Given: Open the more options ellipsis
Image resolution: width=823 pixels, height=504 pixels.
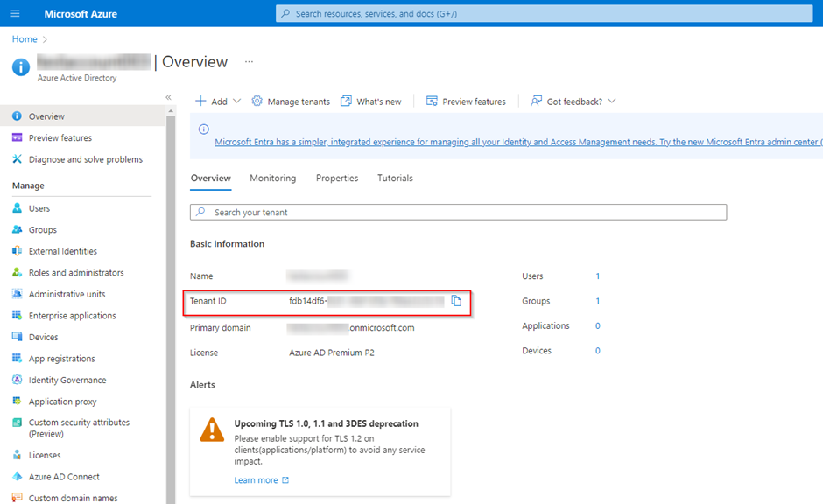Looking at the screenshot, I should pos(249,62).
